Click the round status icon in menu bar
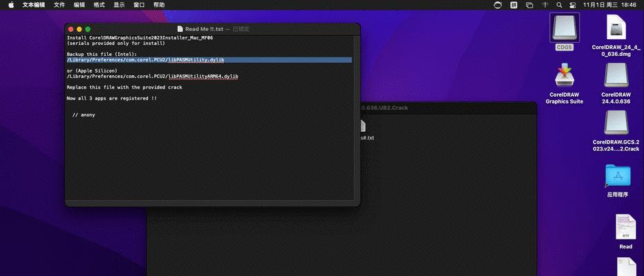The image size is (644, 276). pos(498,5)
